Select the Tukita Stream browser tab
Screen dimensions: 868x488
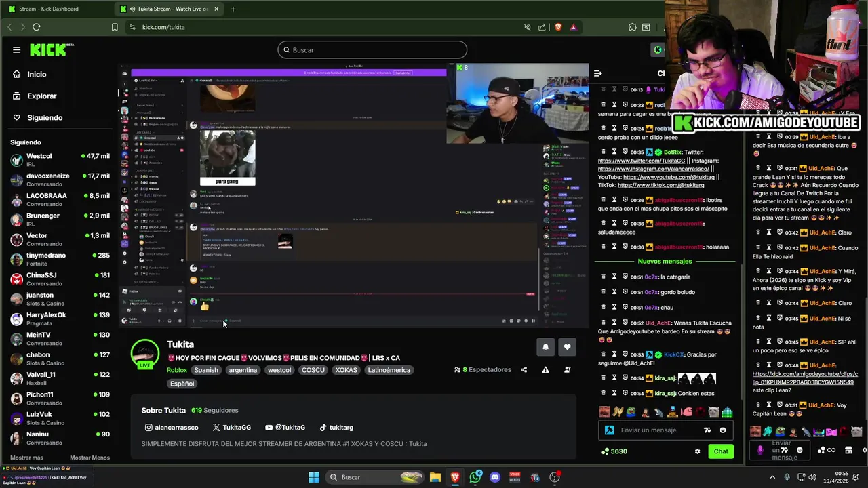tap(168, 9)
